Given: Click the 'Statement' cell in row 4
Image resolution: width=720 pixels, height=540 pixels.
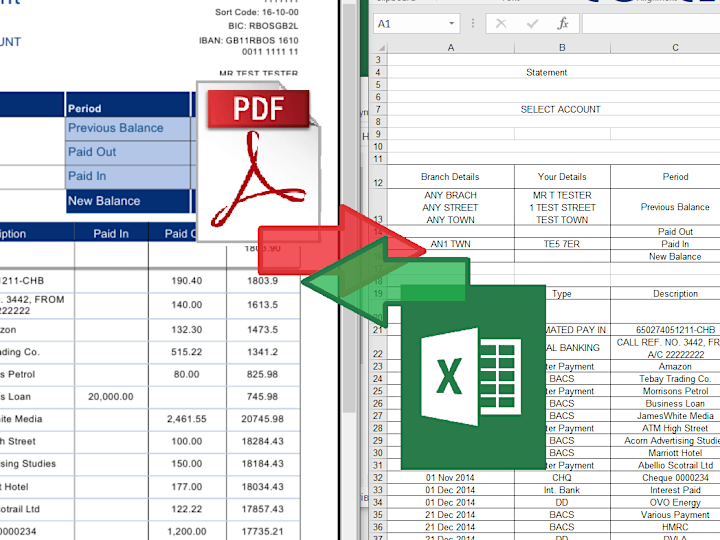Looking at the screenshot, I should [x=546, y=73].
